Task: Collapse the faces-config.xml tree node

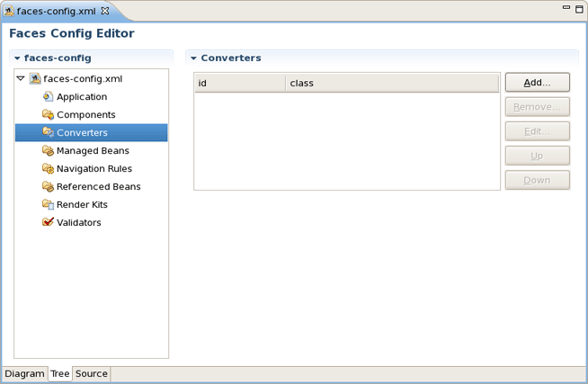Action: [21, 79]
